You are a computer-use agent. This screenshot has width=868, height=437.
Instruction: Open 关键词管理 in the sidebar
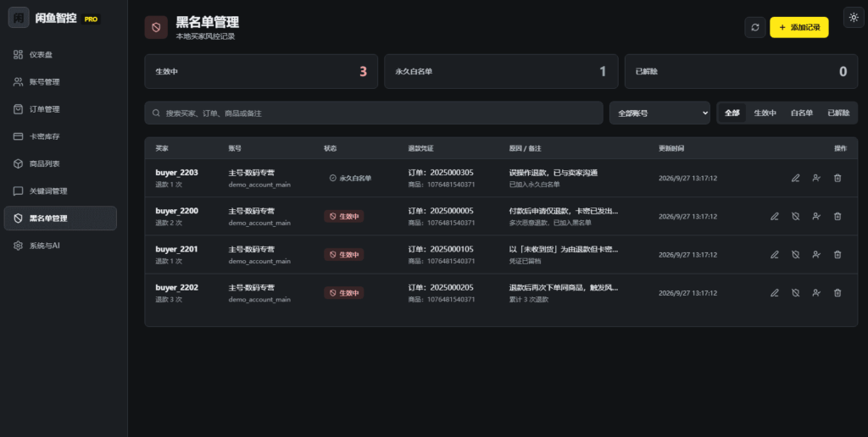[x=60, y=191]
